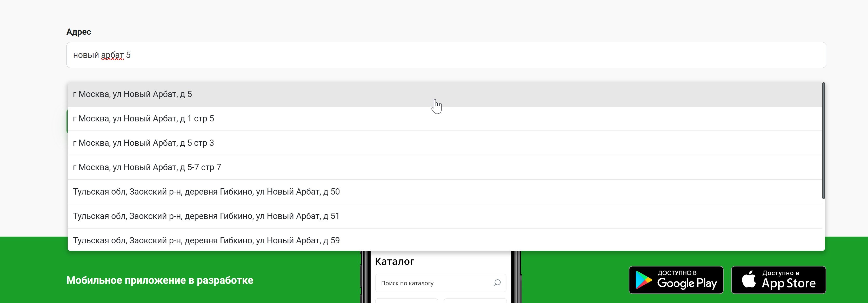Choose address Новый Арбат, д 1 стр 5
Viewport: 868px width, 303px height.
(144, 119)
